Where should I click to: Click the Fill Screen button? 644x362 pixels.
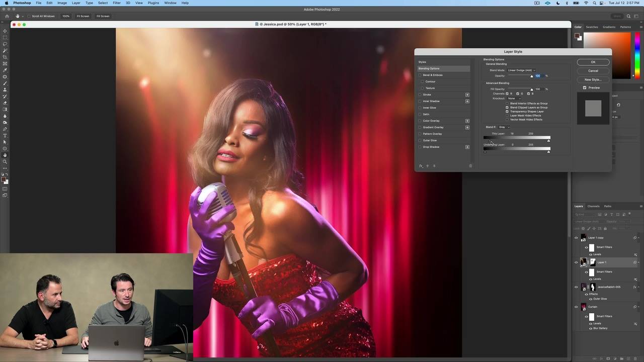pos(103,16)
